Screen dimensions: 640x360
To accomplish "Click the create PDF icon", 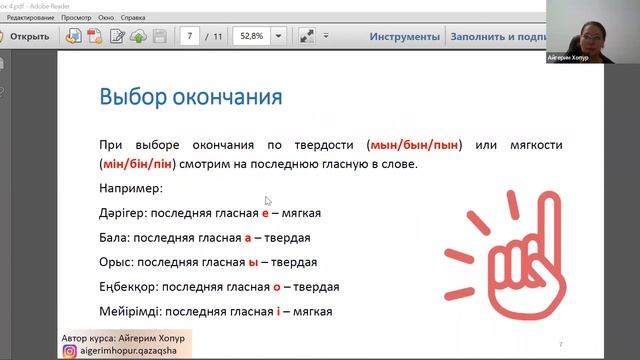I will tap(95, 36).
